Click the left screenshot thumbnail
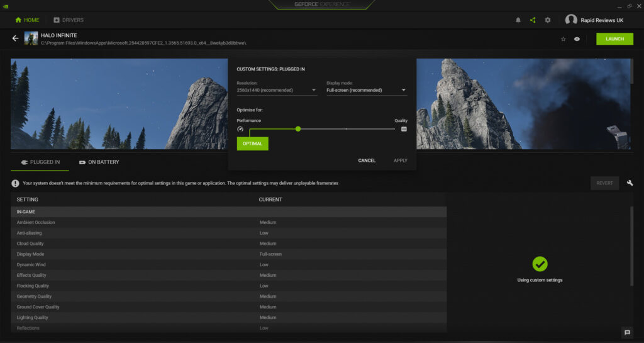644x343 pixels. [119, 104]
